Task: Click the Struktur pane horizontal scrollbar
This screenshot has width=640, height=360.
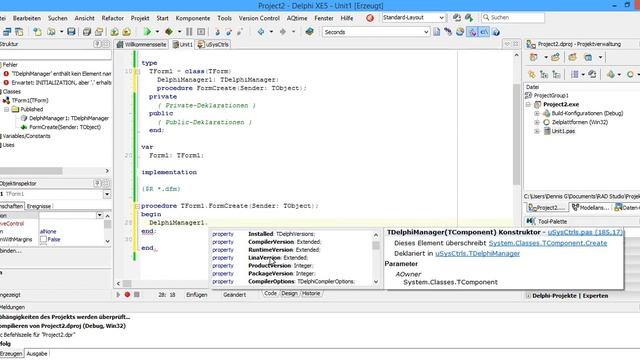Action: [31, 171]
